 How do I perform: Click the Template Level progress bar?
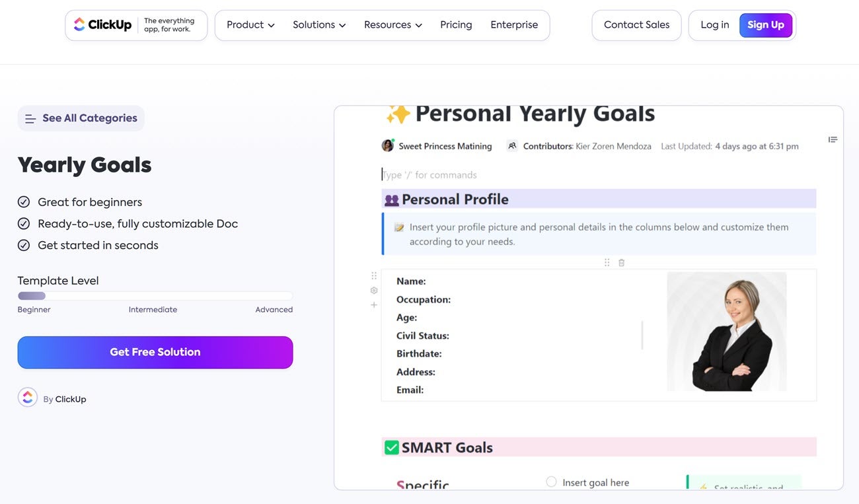155,296
